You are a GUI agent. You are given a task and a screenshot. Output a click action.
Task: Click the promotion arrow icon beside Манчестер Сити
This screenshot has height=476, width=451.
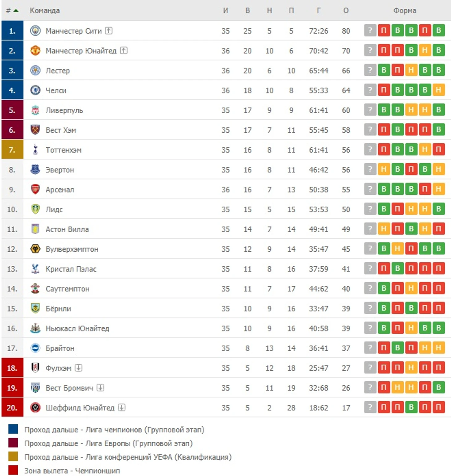108,31
